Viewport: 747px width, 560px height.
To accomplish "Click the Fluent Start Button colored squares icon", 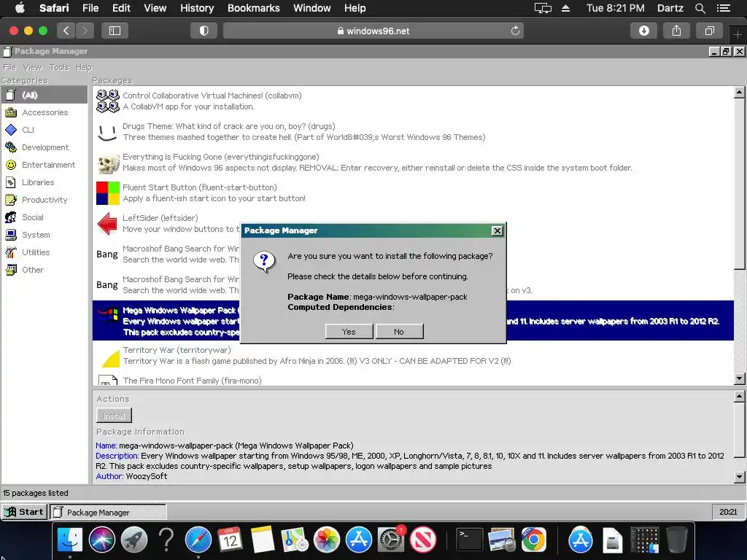I will tap(108, 192).
